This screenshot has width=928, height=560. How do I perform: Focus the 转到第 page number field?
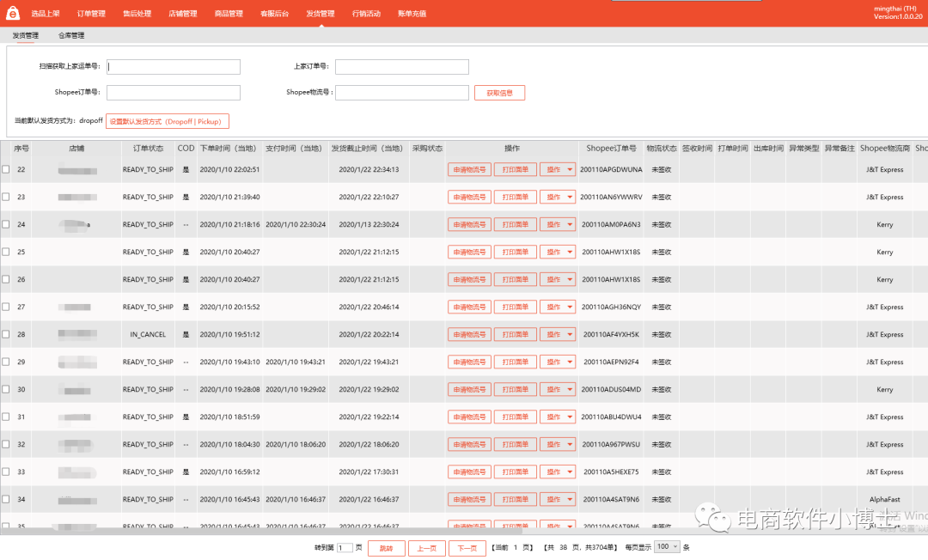(345, 548)
